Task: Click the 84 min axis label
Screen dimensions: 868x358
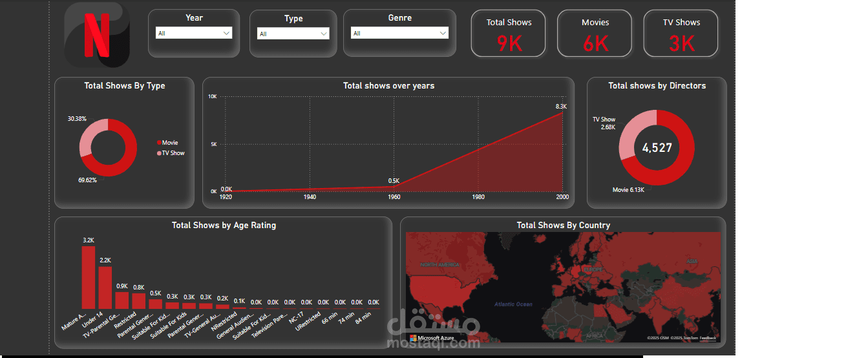Action: 363,319
